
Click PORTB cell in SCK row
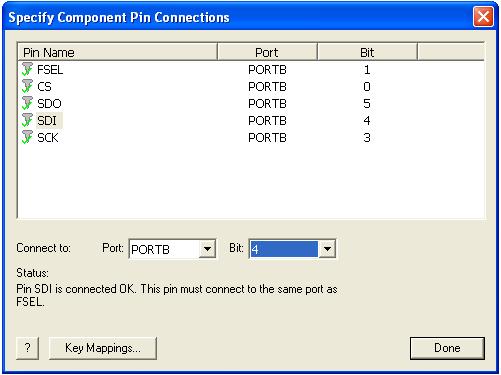[267, 138]
